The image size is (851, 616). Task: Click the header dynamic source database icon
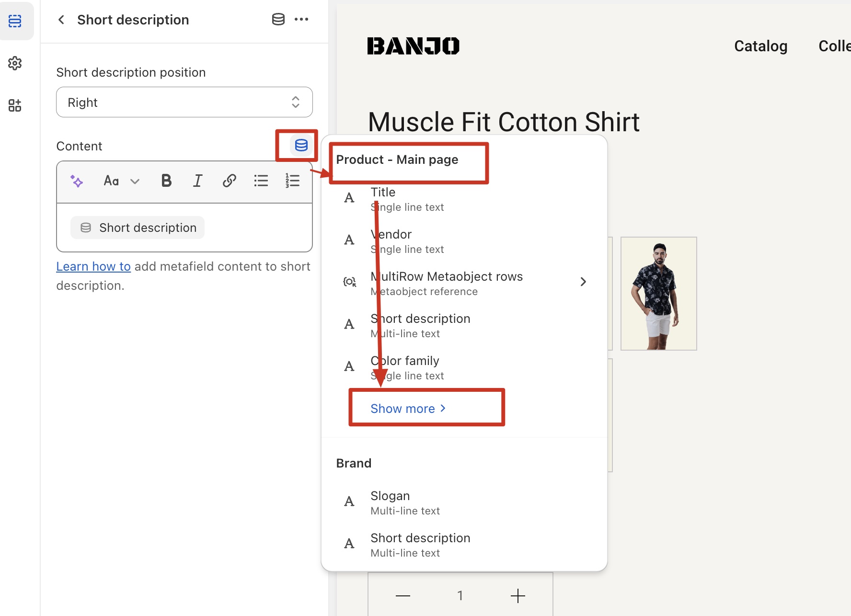(x=278, y=19)
